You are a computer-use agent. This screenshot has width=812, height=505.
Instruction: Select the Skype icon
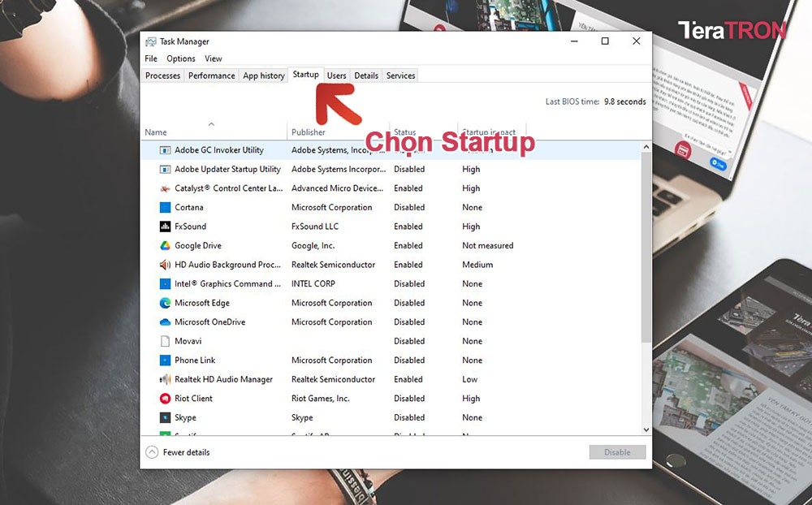pyautogui.click(x=165, y=417)
